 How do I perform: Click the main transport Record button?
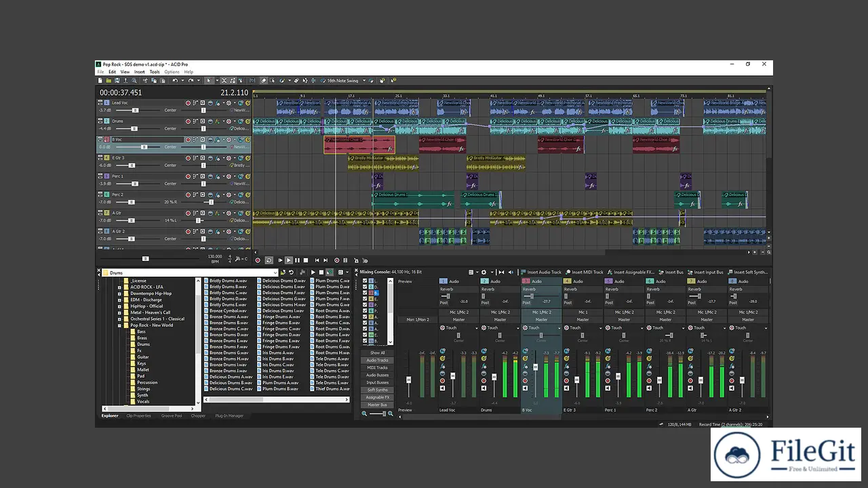[x=258, y=260]
